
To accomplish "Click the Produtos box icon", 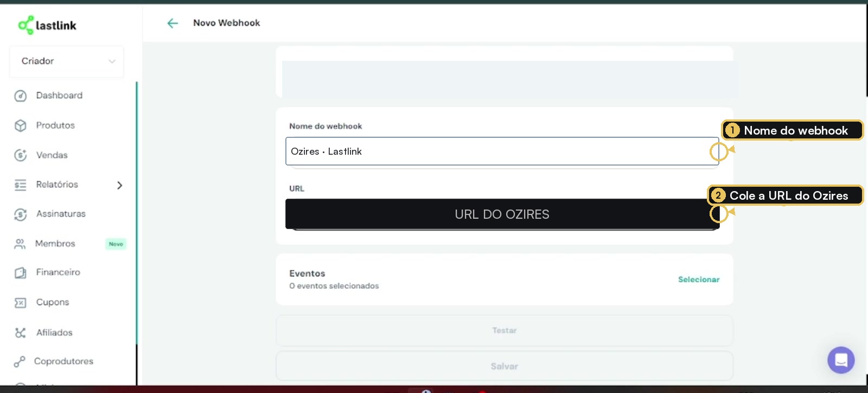I will (x=21, y=126).
